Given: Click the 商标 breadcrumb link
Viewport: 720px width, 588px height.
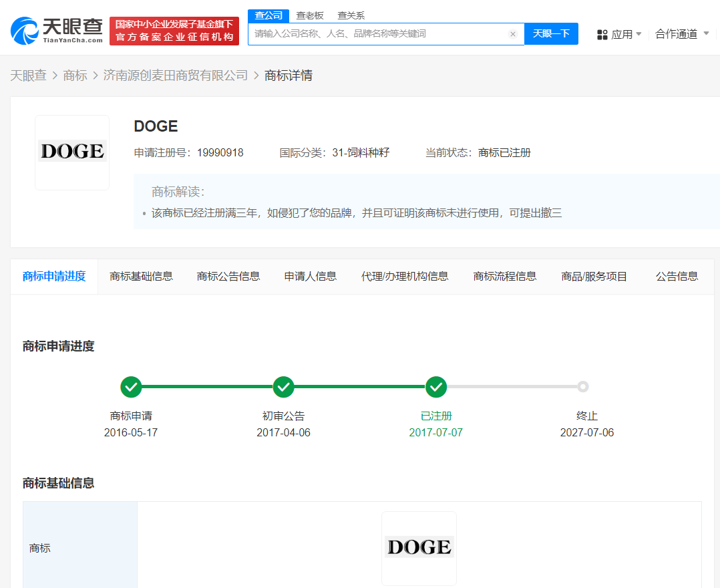Looking at the screenshot, I should 75,76.
